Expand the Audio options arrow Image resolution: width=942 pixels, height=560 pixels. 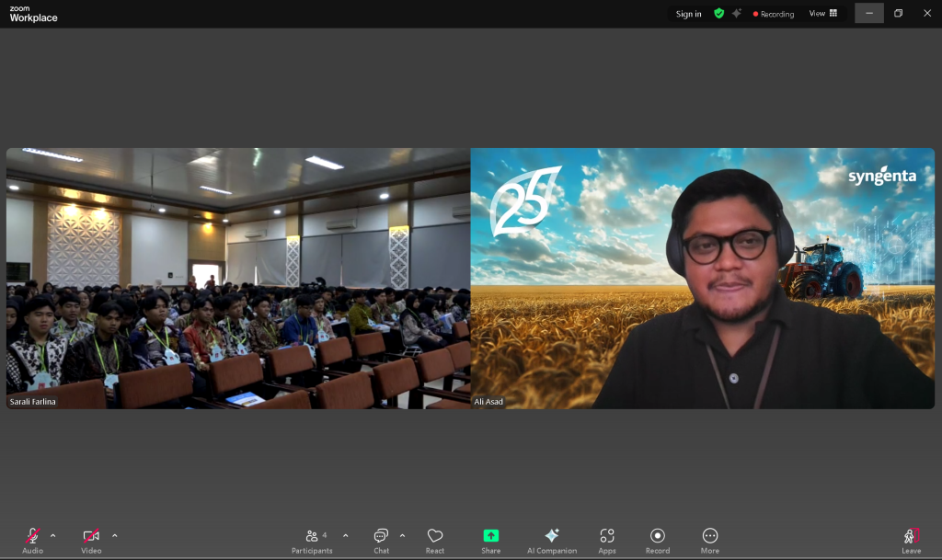pyautogui.click(x=52, y=535)
